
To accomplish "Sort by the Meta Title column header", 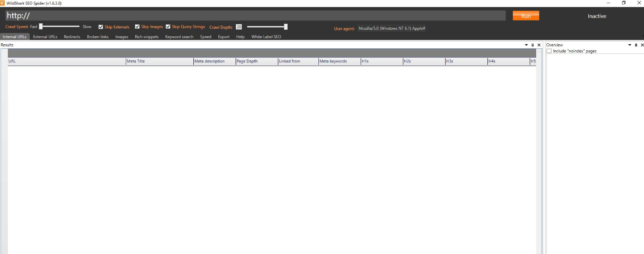I will click(x=160, y=61).
